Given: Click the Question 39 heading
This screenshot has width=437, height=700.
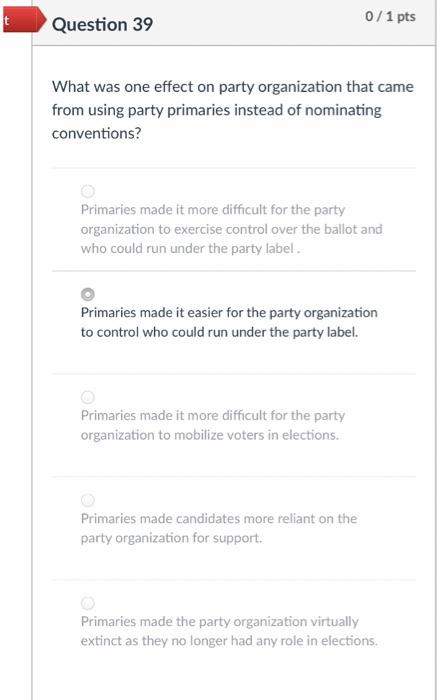Looking at the screenshot, I should 102,24.
